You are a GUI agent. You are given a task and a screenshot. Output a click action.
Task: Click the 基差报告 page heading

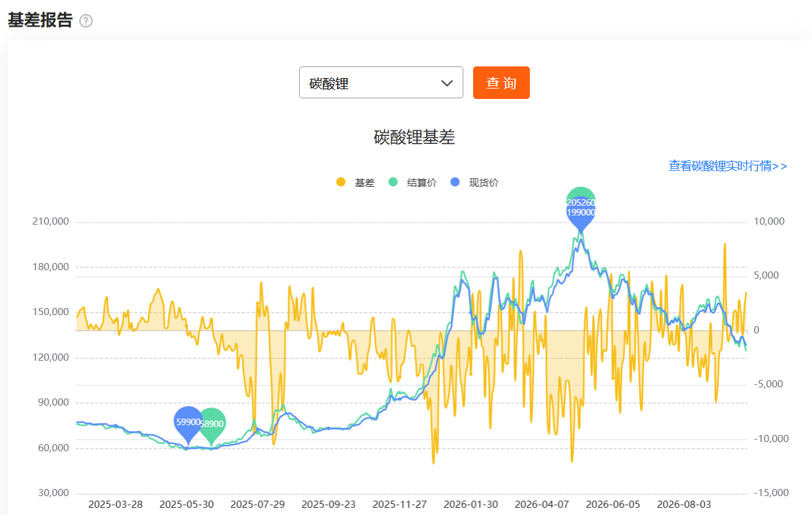(x=40, y=20)
